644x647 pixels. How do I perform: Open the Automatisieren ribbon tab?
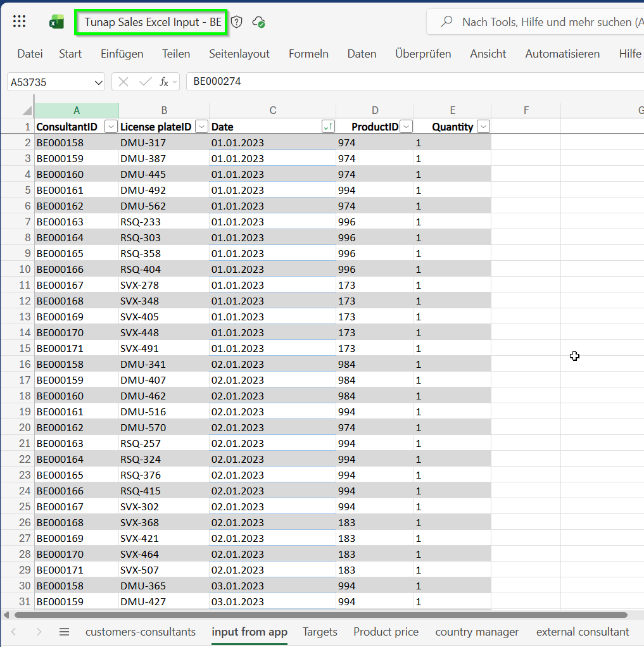click(x=562, y=54)
